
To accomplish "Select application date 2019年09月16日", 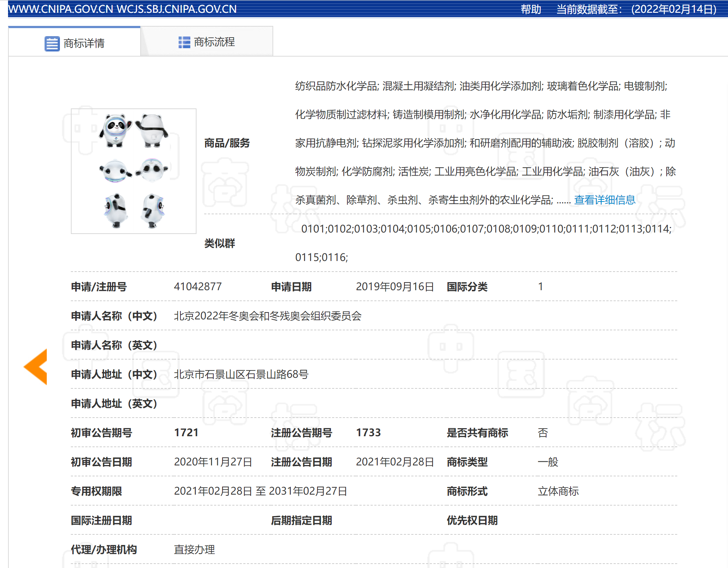I will point(395,287).
